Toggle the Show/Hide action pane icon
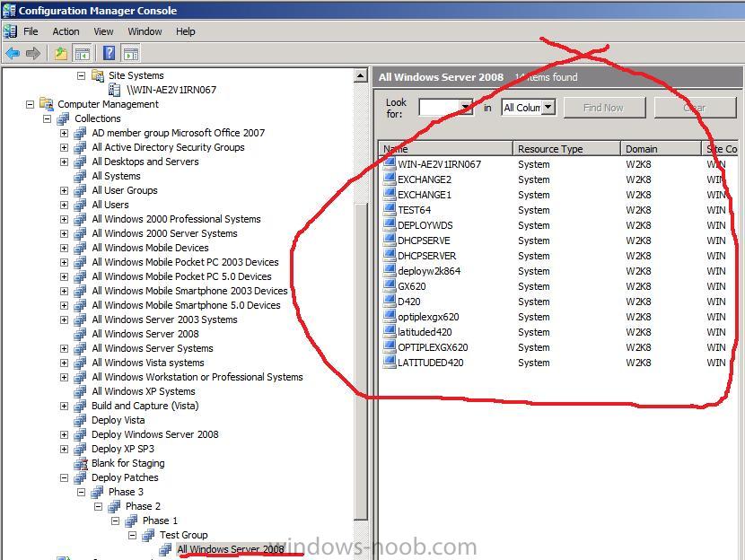Screen dimensions: 745x560 tap(131, 54)
